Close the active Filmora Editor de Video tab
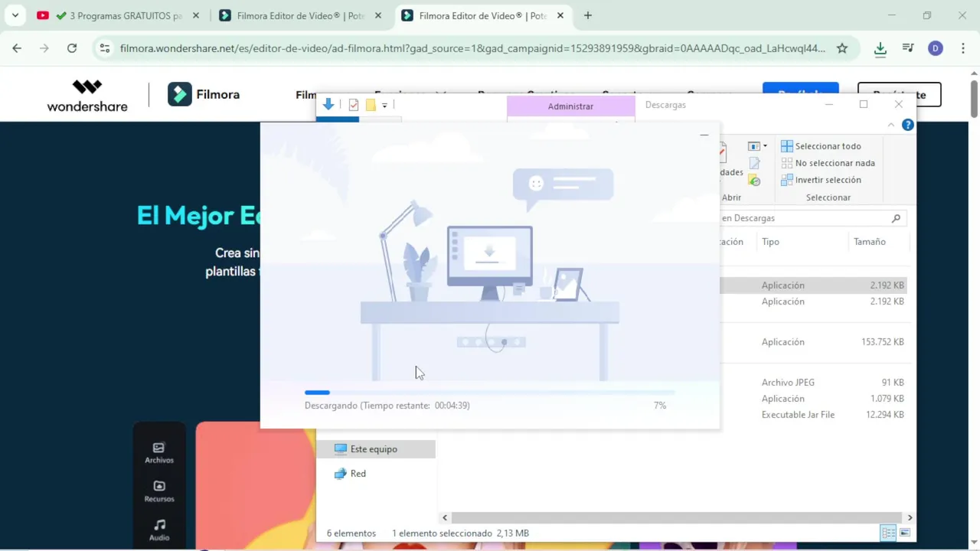Screen dimensions: 980x551 560,15
